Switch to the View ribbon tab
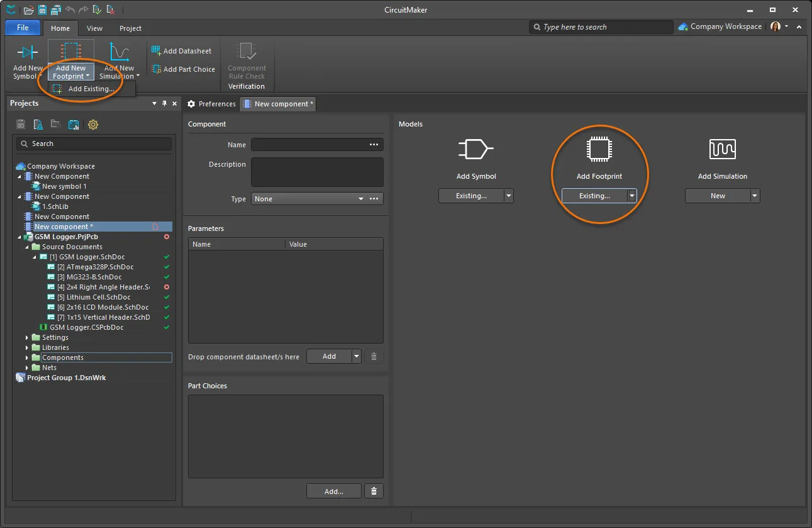Screen dimensions: 812x528 point(94,28)
